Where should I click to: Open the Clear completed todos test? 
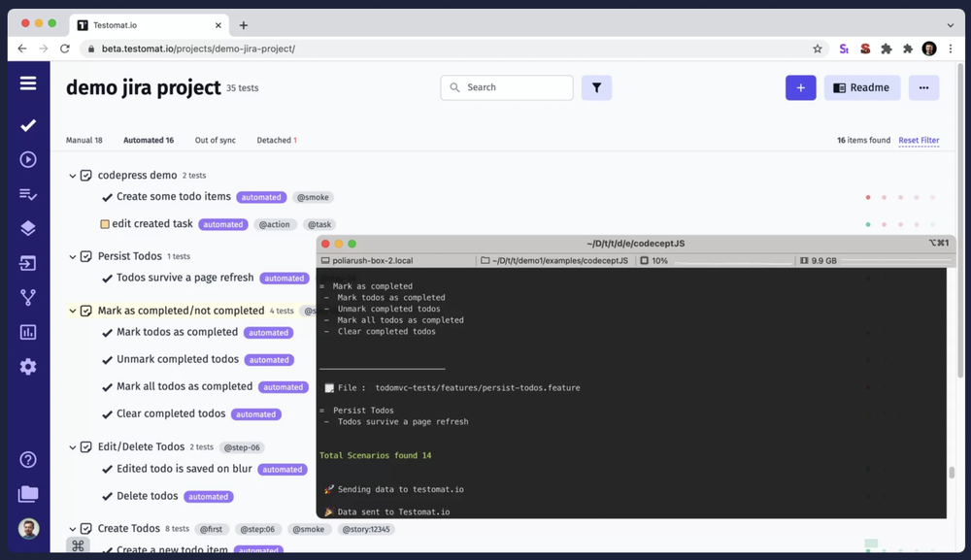[171, 414]
